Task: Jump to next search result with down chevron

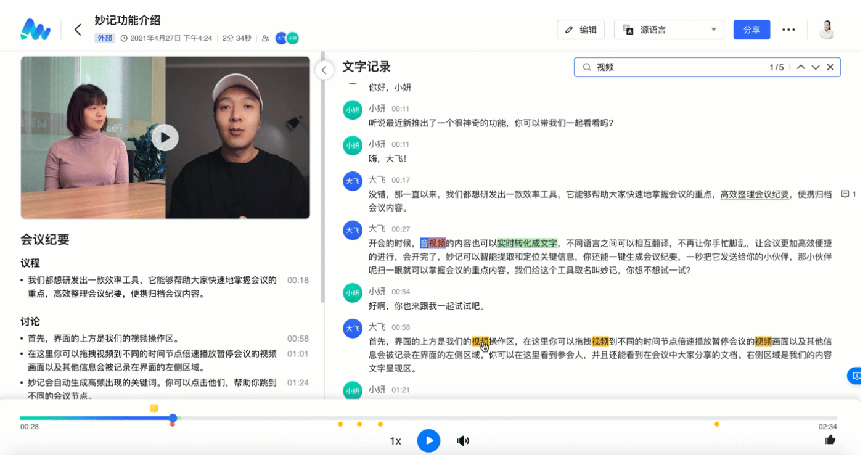Action: pos(816,67)
